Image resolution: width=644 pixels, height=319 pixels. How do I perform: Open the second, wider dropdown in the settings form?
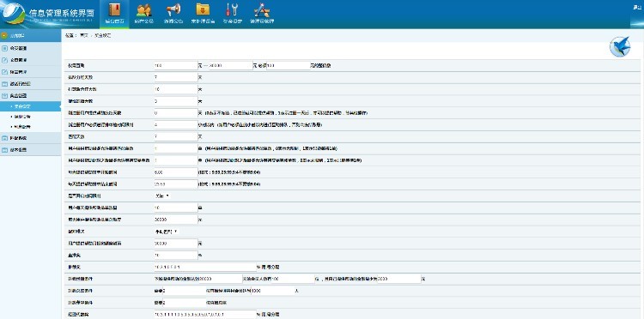(166, 232)
